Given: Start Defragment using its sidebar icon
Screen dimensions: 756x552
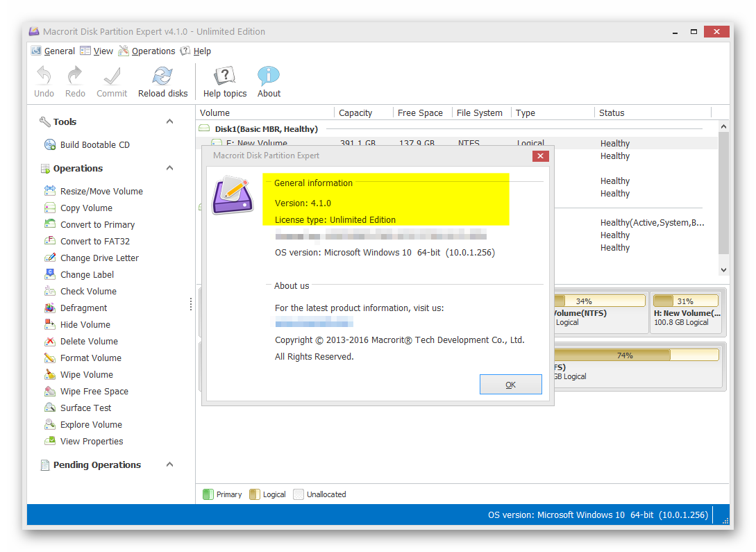Looking at the screenshot, I should (50, 308).
